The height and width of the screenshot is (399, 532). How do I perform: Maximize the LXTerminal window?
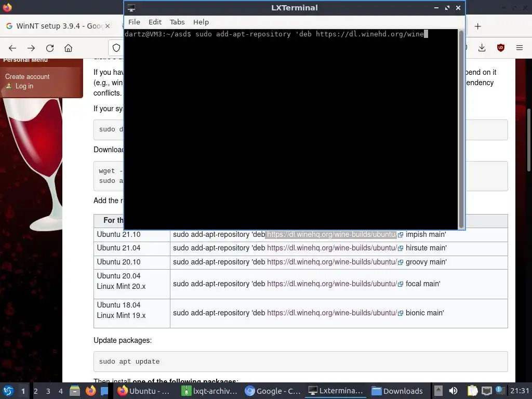point(447,8)
